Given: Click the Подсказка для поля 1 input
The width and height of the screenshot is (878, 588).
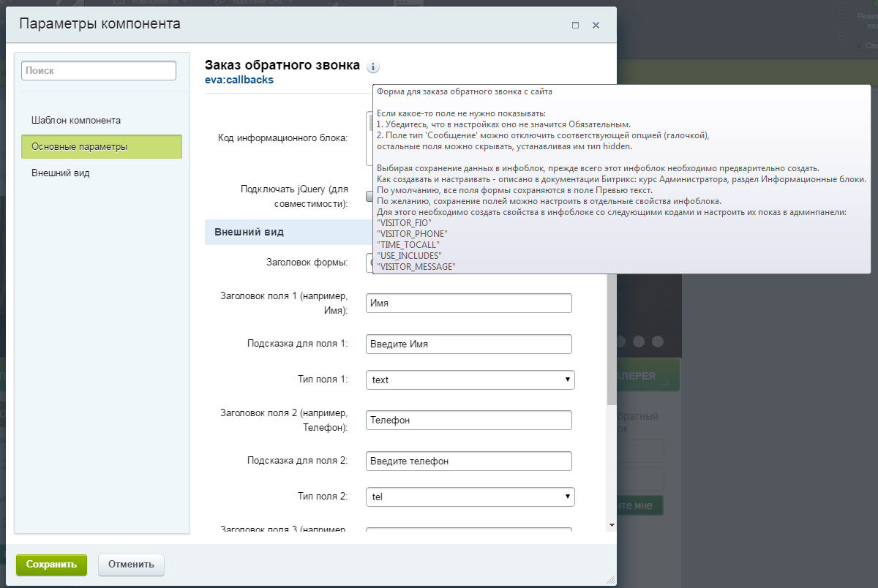Looking at the screenshot, I should (468, 344).
